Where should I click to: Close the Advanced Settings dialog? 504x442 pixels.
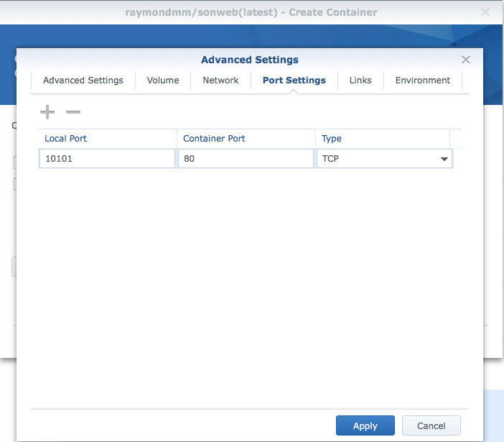pos(466,60)
